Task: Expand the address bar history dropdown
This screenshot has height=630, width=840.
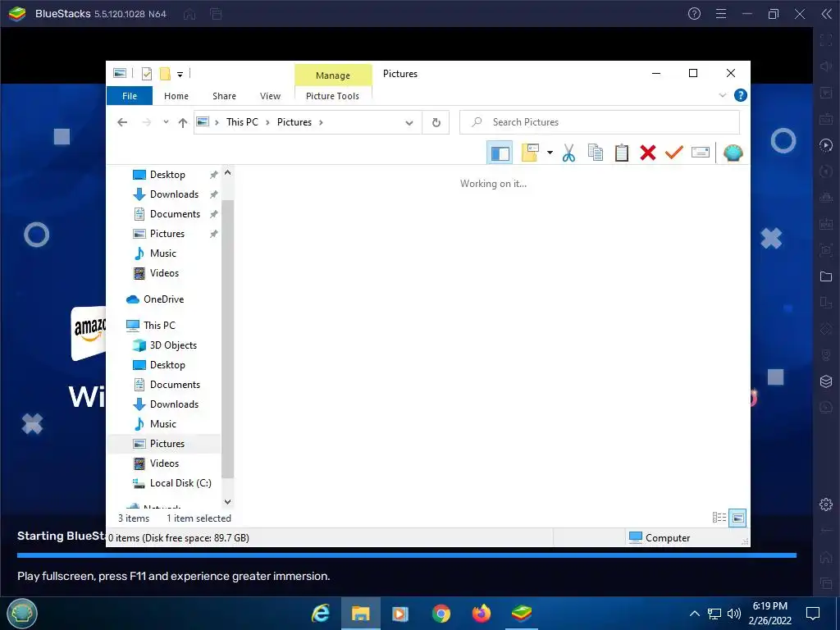Action: click(409, 123)
